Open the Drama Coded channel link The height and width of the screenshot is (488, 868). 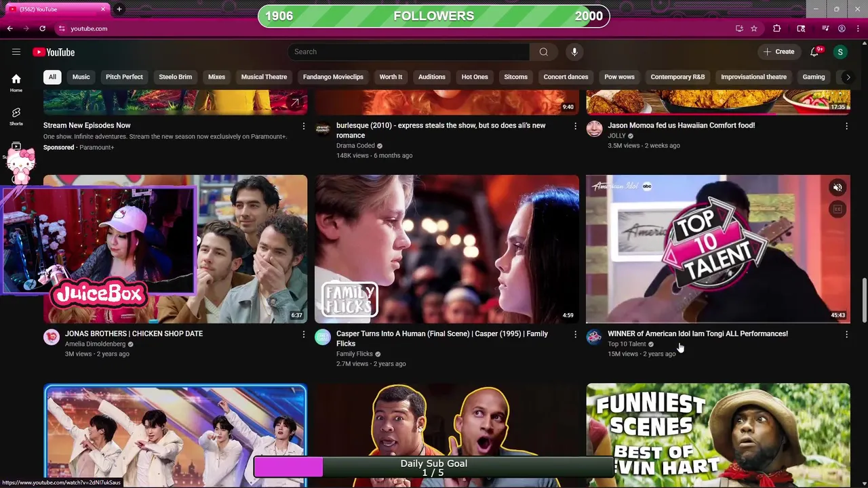point(355,146)
